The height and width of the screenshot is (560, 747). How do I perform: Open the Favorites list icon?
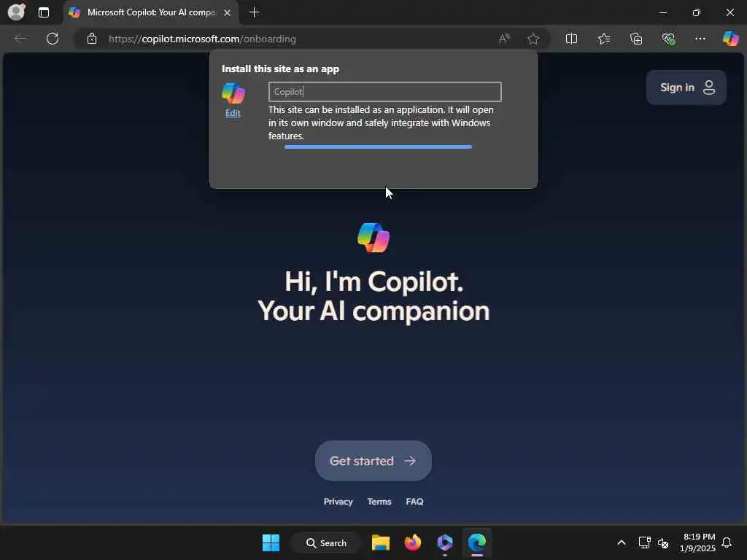pos(603,39)
